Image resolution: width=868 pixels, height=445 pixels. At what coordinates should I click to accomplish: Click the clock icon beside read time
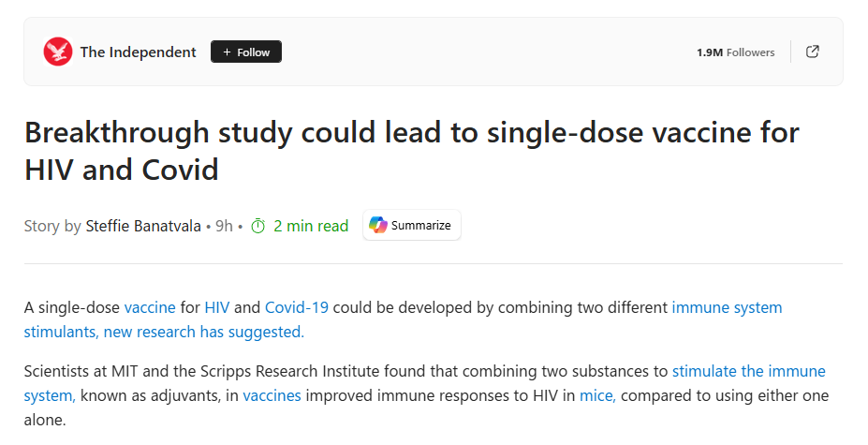coord(257,226)
